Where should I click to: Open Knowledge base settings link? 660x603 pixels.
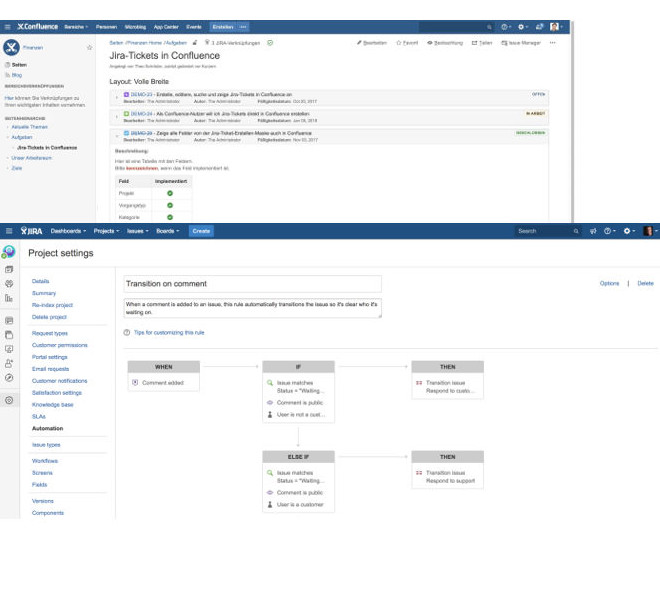coord(53,405)
